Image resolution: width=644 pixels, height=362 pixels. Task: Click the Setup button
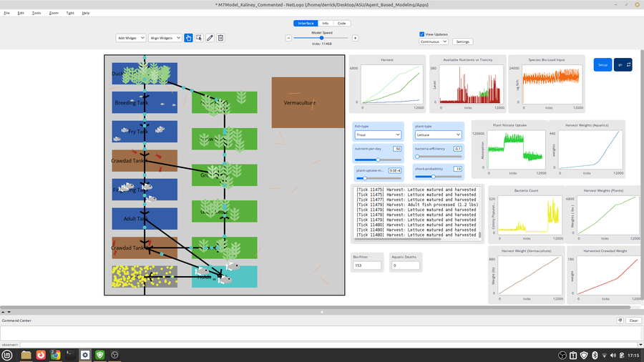(x=602, y=65)
